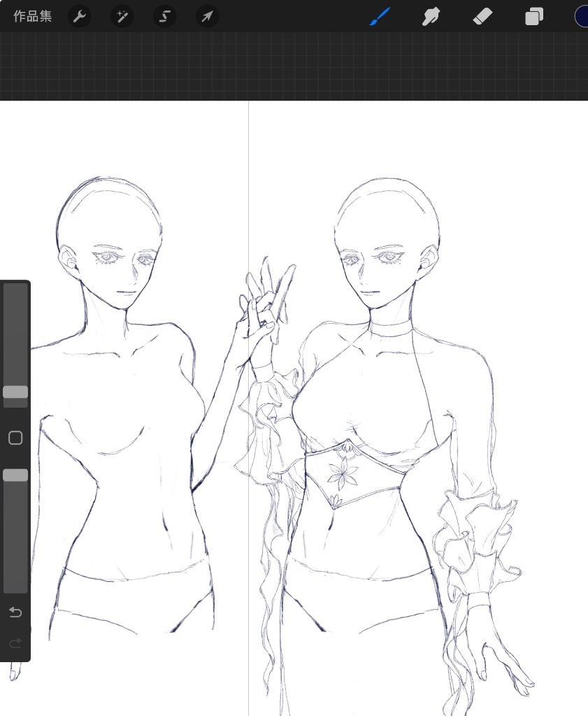This screenshot has height=716, width=588.
Task: Select the Eraser tool
Action: pyautogui.click(x=483, y=17)
